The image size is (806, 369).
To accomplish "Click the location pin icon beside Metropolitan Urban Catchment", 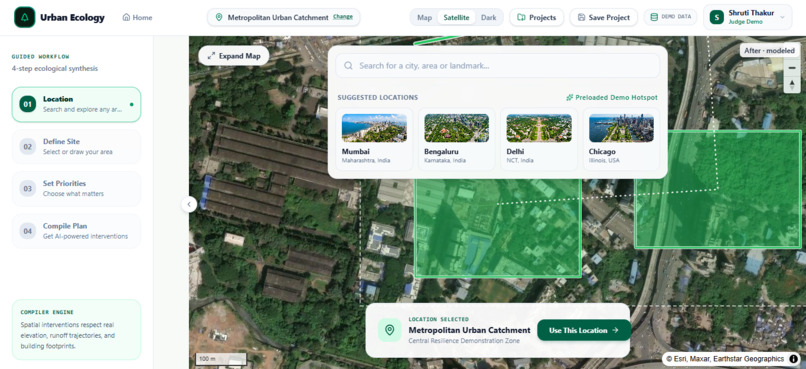I will [x=219, y=17].
